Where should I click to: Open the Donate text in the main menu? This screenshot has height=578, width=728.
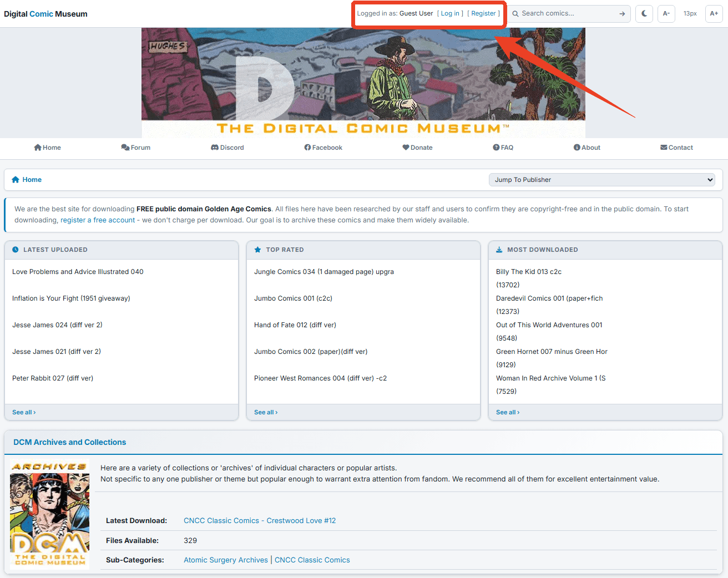(x=422, y=148)
